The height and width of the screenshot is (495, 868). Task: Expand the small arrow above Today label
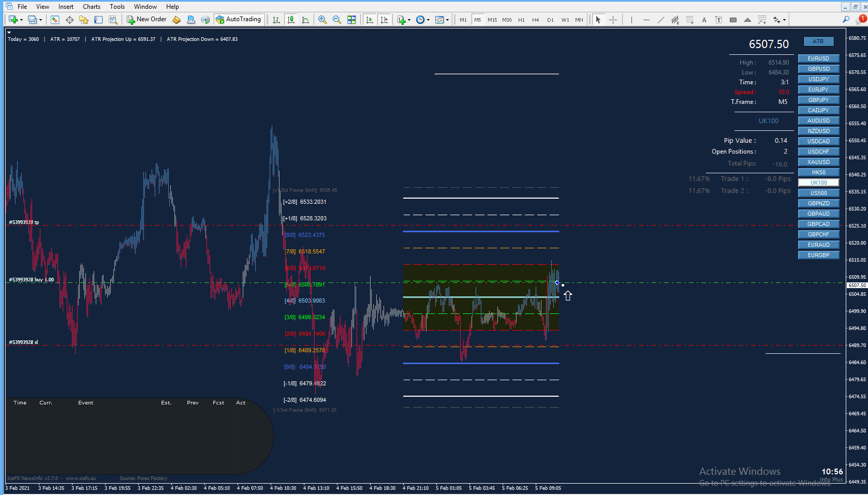coord(9,32)
